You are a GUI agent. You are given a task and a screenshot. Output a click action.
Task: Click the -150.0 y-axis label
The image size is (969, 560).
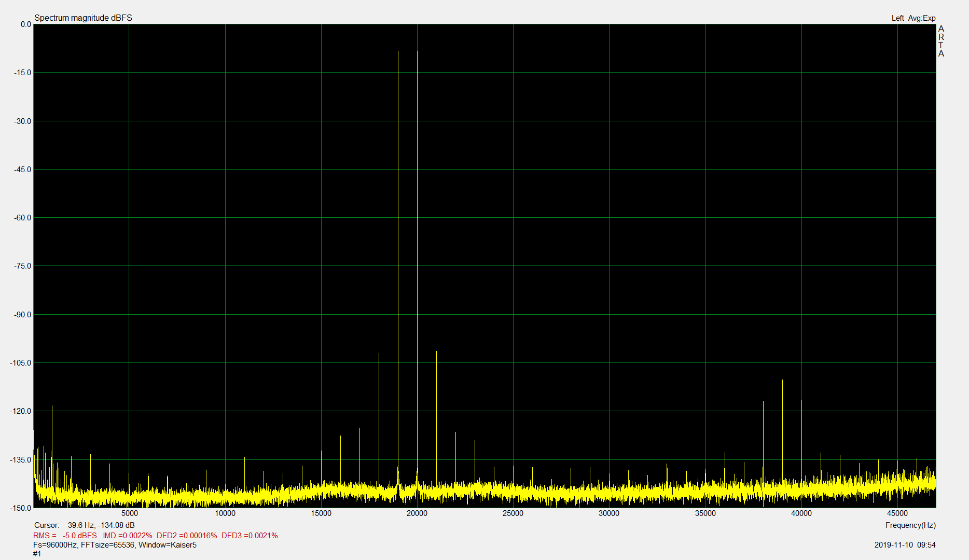[x=21, y=508]
